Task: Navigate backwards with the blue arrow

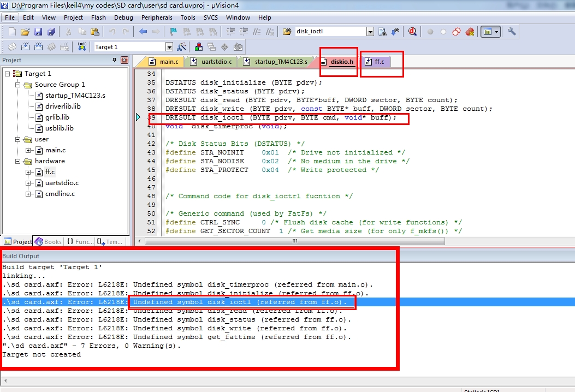Action: [x=143, y=32]
